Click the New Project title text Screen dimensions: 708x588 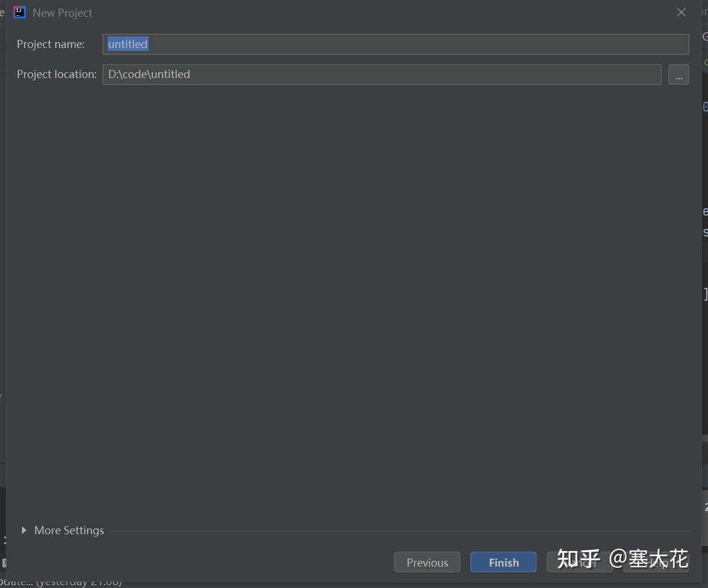[62, 12]
